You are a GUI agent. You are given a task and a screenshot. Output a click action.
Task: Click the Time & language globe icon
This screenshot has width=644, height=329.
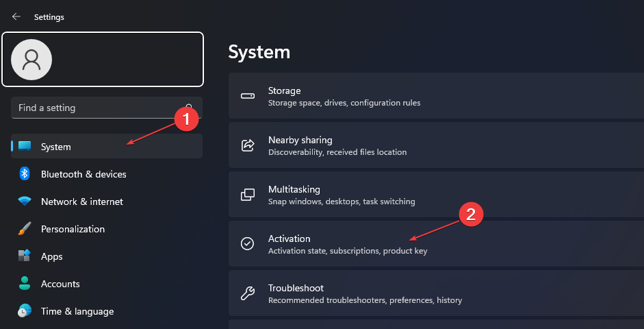tap(25, 311)
